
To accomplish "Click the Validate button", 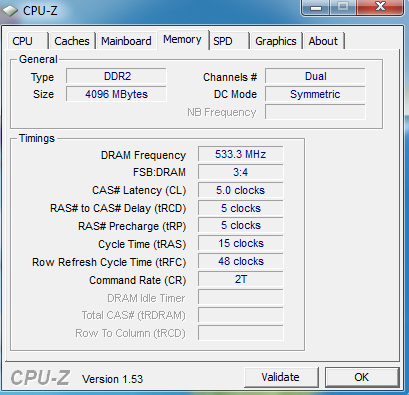I will pos(281,377).
